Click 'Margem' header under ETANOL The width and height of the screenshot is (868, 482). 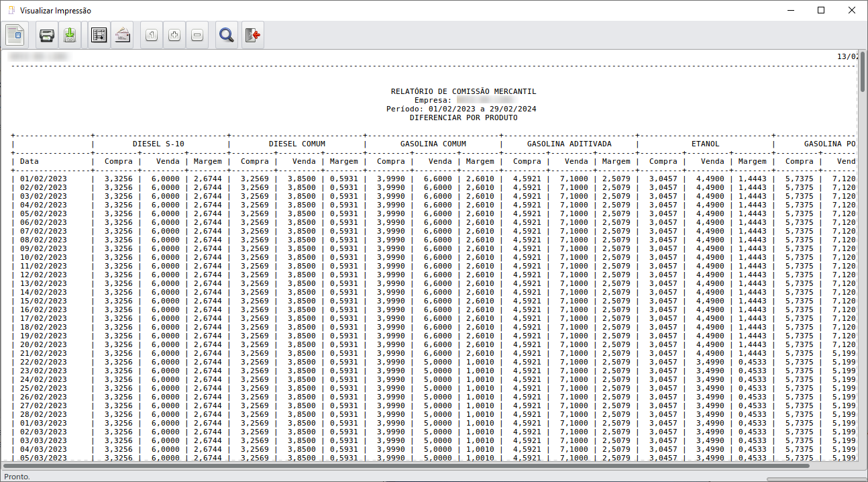click(753, 161)
